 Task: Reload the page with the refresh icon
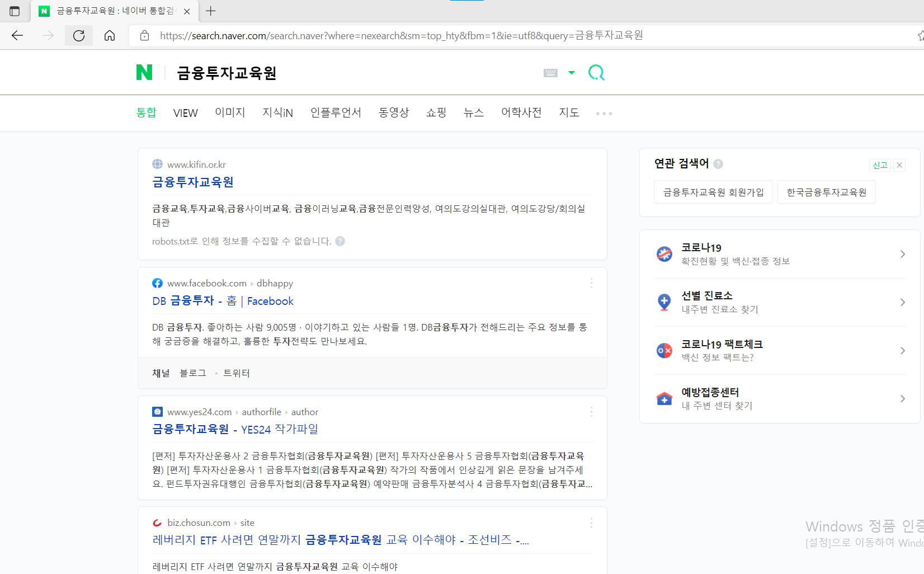tap(79, 36)
